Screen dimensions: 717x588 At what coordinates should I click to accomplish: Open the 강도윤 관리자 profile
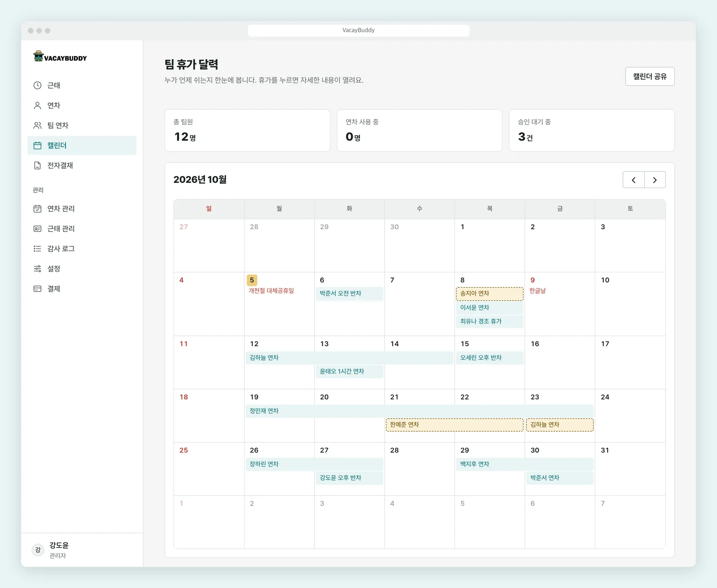coord(82,550)
